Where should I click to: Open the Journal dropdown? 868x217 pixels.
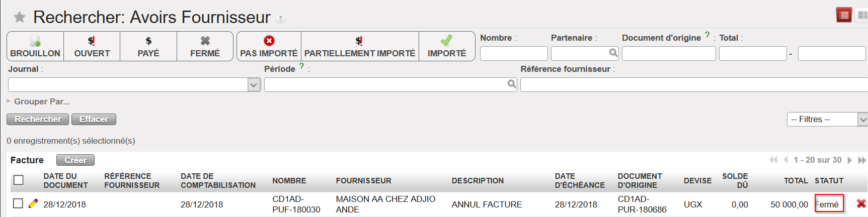click(254, 85)
